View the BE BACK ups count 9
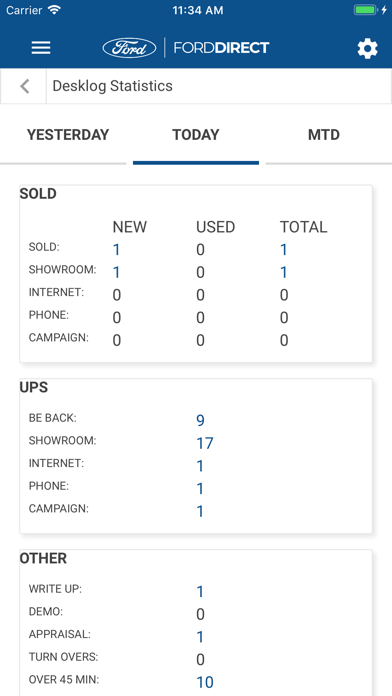 point(200,420)
